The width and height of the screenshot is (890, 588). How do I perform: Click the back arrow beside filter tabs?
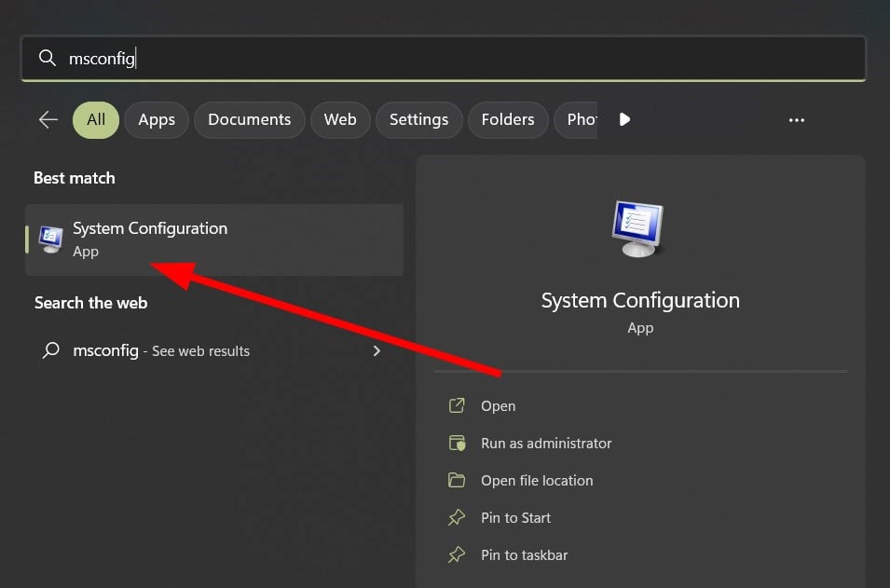click(x=48, y=120)
